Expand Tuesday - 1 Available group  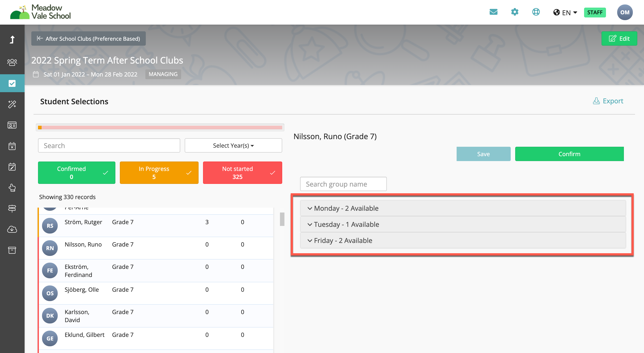463,224
